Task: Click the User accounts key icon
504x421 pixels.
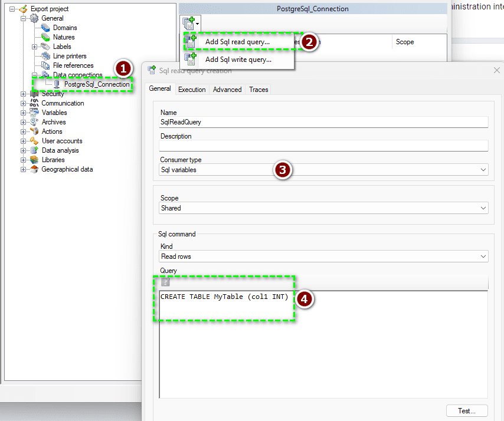Action: (34, 140)
